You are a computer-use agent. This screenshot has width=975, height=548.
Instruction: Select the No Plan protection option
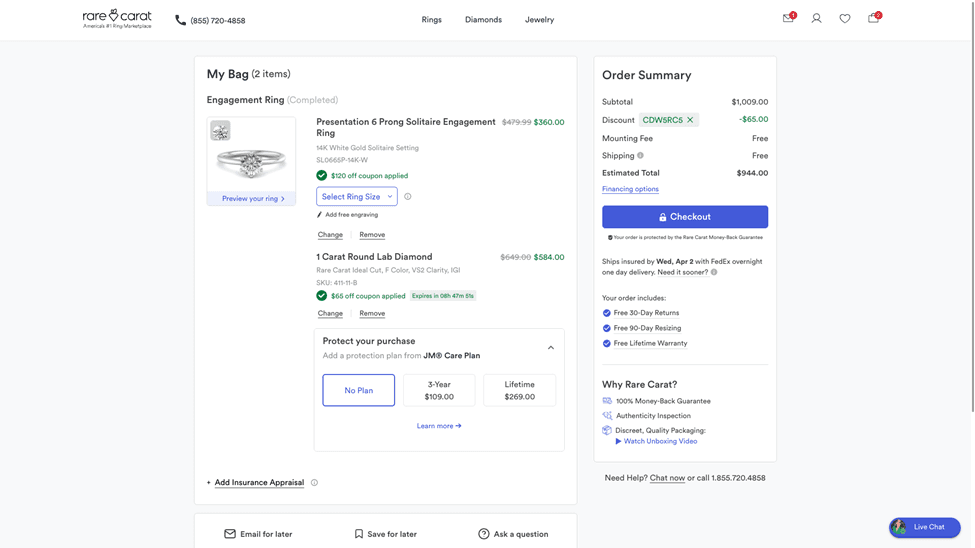358,390
